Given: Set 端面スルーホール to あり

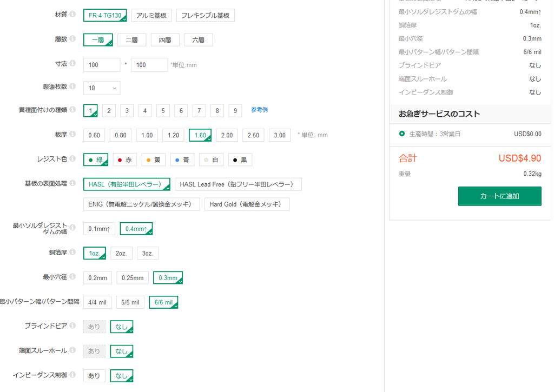Looking at the screenshot, I should pyautogui.click(x=94, y=351).
